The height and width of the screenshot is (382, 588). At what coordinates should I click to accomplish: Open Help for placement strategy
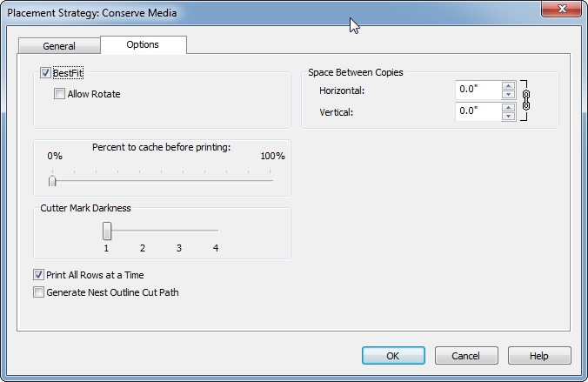(x=539, y=355)
